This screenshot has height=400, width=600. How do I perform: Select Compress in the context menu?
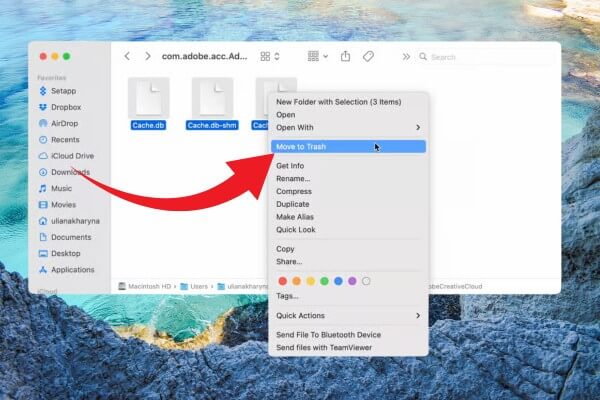click(293, 190)
